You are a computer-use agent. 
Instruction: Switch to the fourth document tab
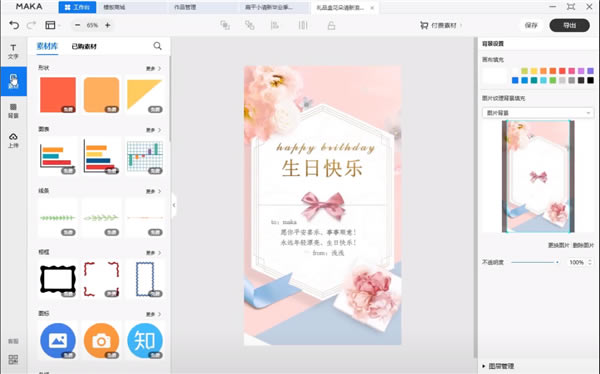(x=269, y=7)
